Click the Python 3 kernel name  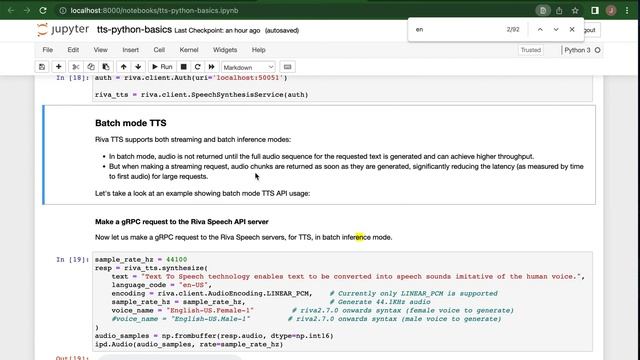[577, 50]
